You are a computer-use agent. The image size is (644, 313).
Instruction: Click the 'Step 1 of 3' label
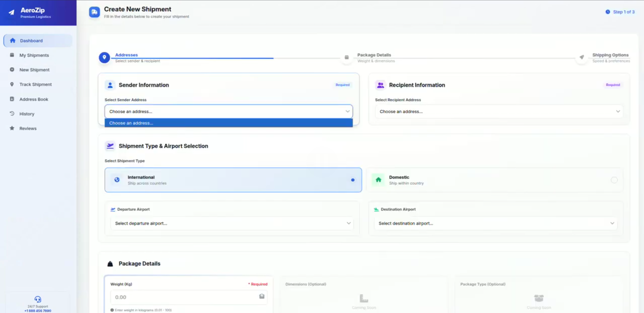624,12
